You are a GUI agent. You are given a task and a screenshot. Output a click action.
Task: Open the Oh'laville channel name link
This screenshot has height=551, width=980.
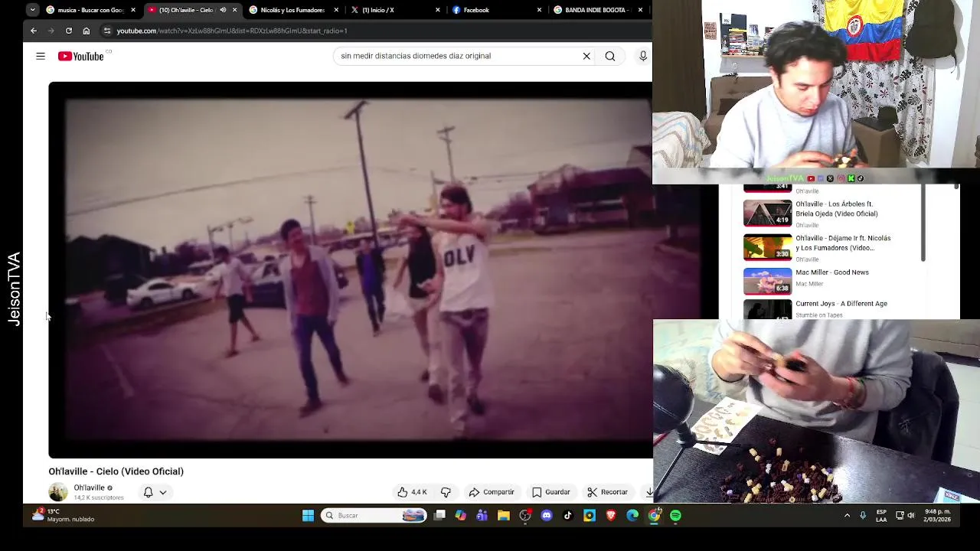click(x=89, y=487)
